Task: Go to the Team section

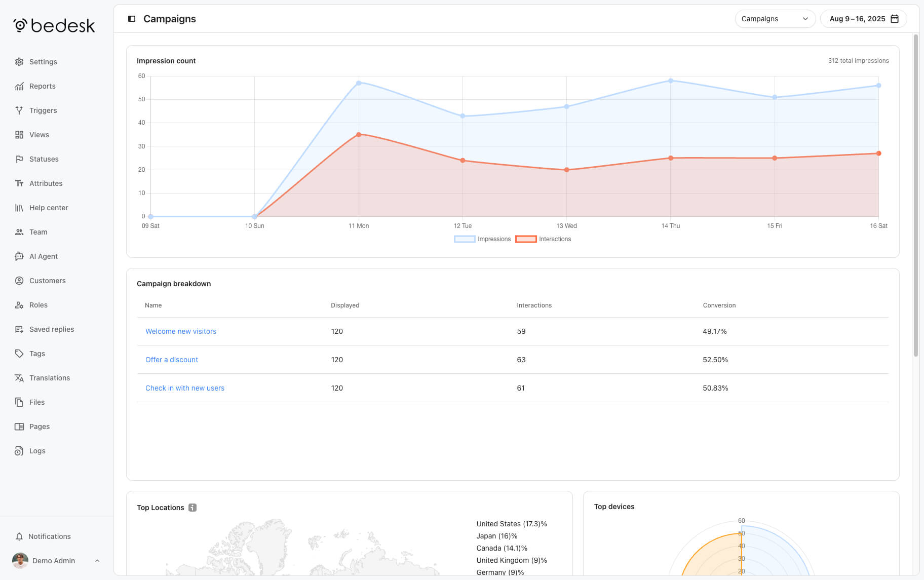Action: (38, 232)
